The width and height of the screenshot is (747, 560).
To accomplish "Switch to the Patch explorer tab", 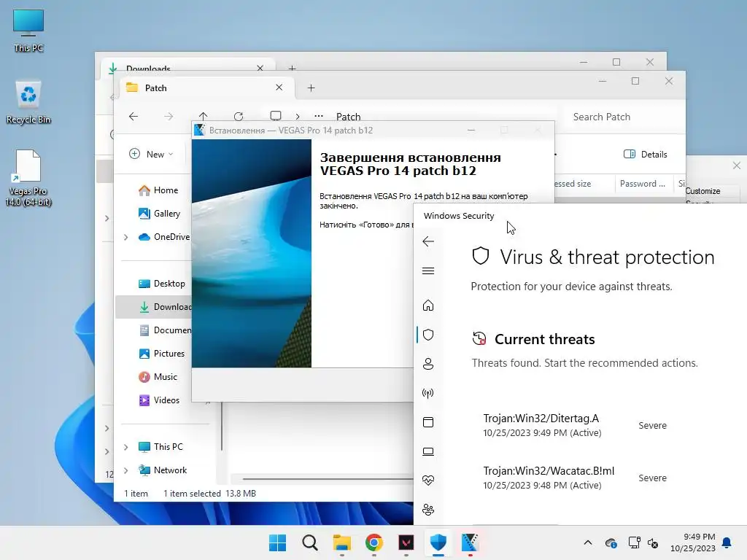I will [205, 87].
